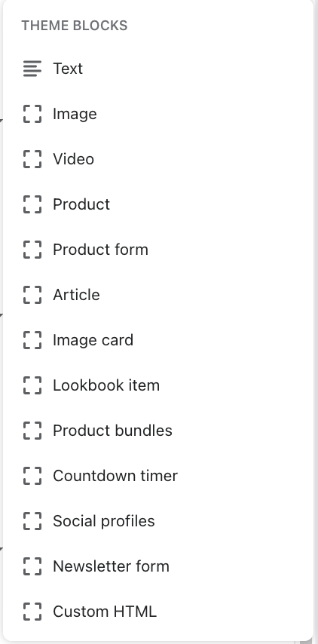Image resolution: width=318 pixels, height=644 pixels.
Task: Click the icon beside Countdown timer
Action: [32, 476]
